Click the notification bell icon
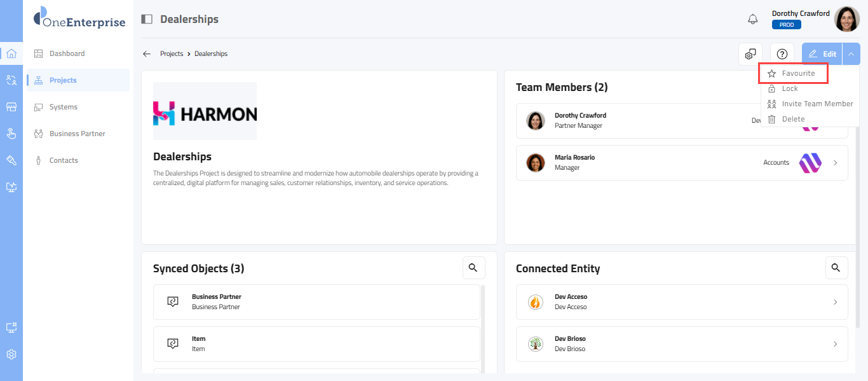868x381 pixels. coord(753,19)
